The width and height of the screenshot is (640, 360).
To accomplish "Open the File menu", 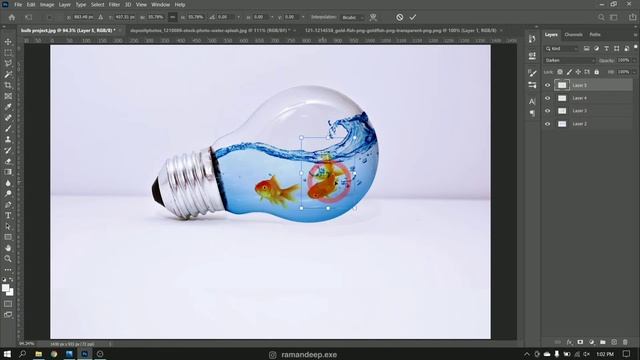I will click(x=18, y=4).
